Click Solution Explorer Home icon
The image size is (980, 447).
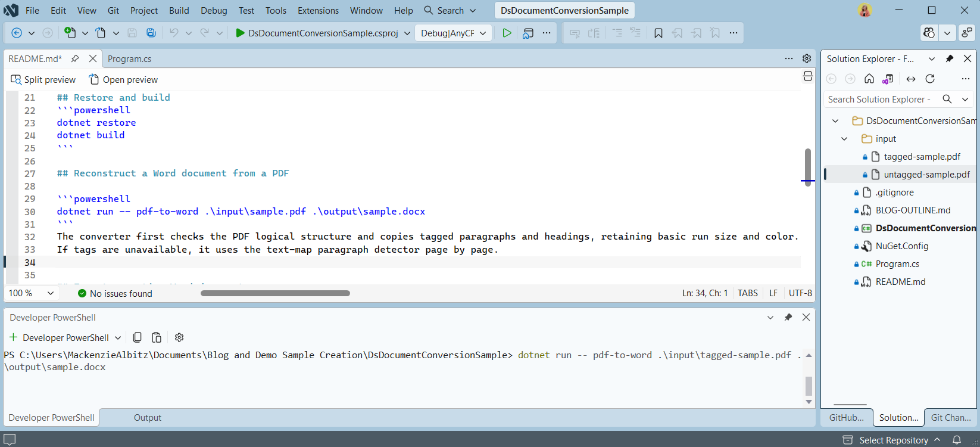869,79
